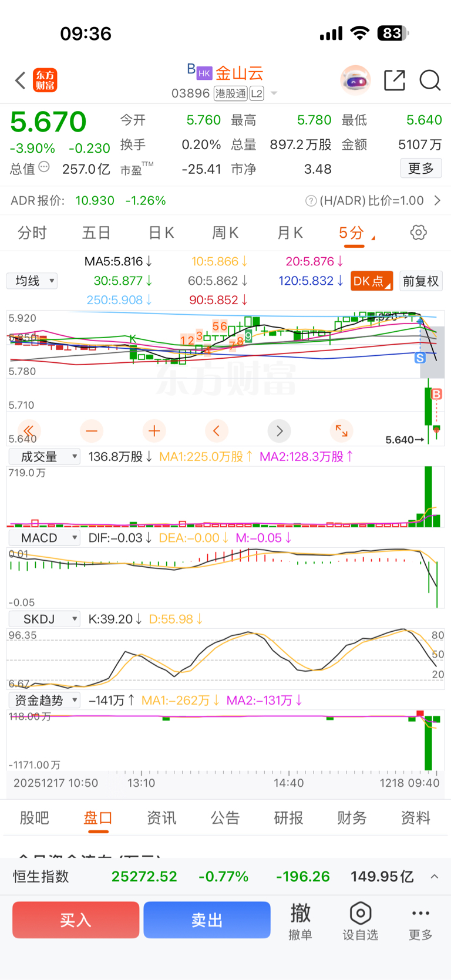
Task: Tap the 撤单 cancel order icon
Action: point(300,920)
